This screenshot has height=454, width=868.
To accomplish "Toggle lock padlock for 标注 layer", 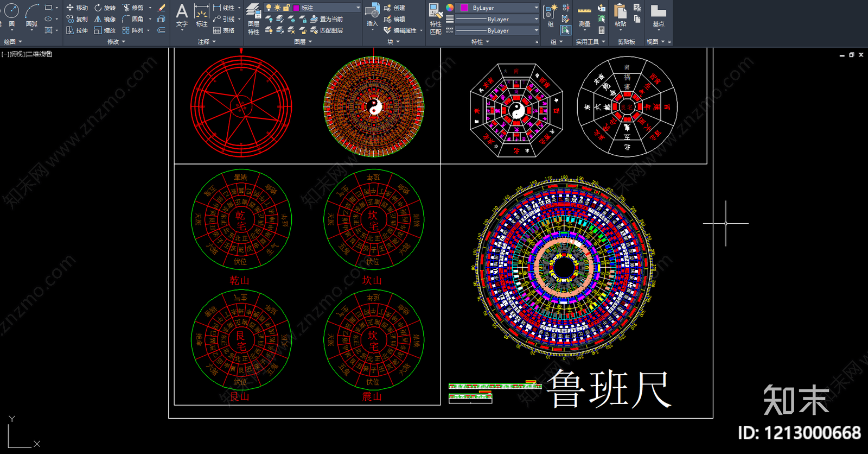I will coord(286,8).
